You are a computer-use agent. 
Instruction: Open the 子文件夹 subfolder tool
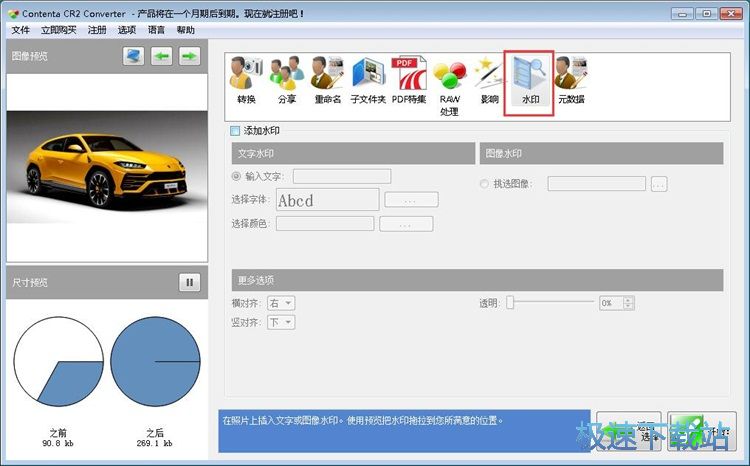click(x=368, y=80)
